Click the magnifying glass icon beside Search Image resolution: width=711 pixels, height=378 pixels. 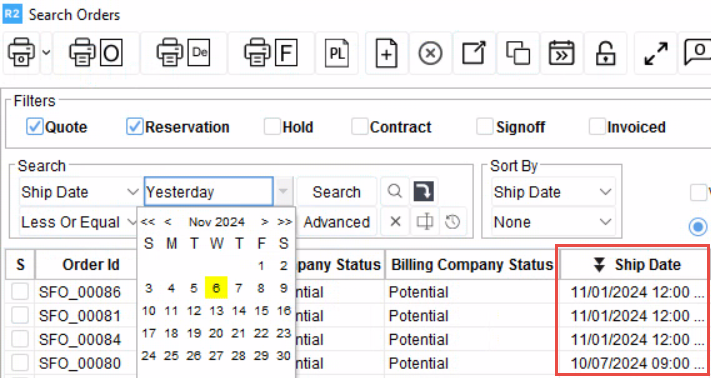395,192
